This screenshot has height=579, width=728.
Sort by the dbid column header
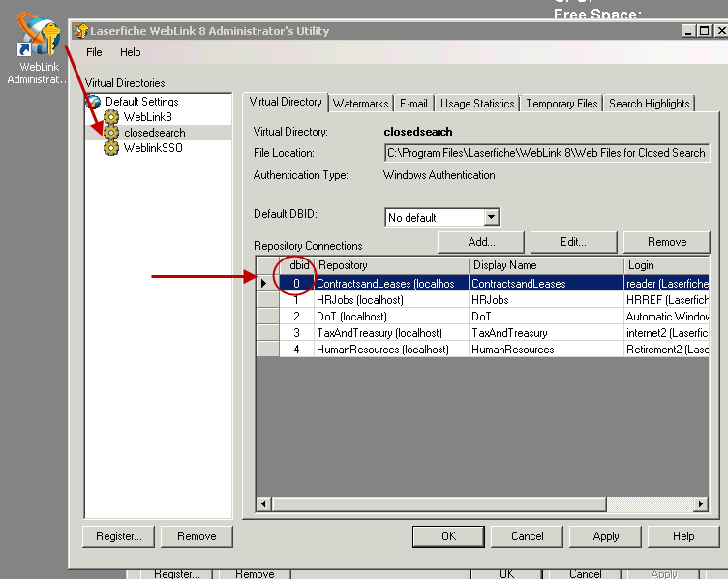coord(297,265)
